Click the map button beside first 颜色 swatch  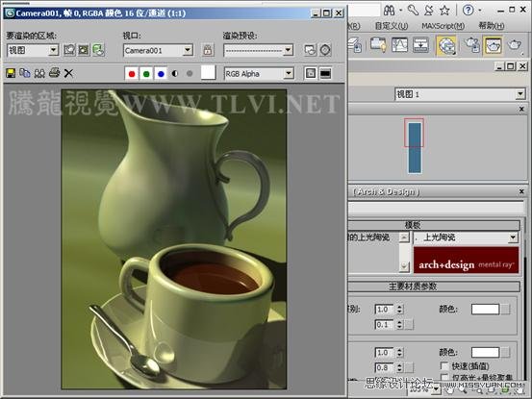click(505, 310)
